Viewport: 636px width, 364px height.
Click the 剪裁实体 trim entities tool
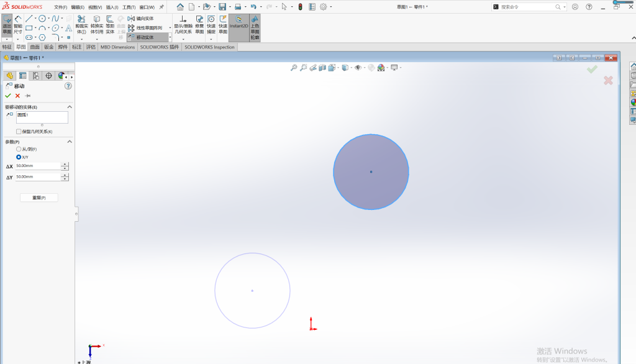(81, 25)
